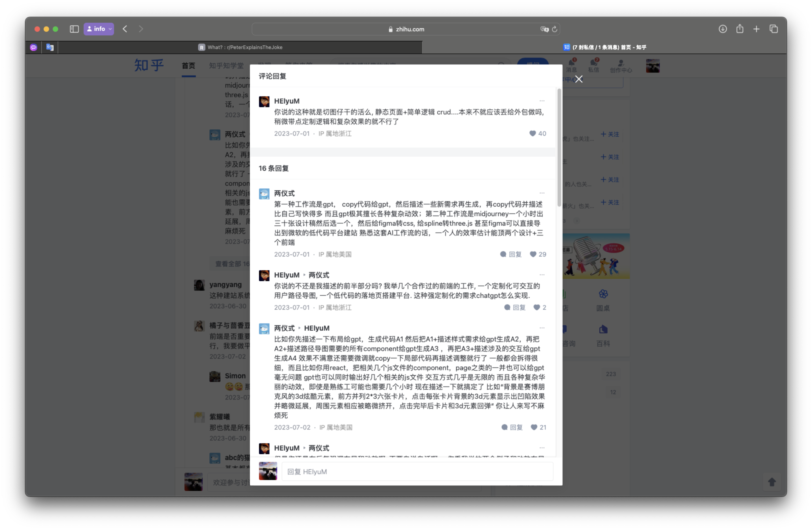Toggle like on the reply with 21 likes
Screen dimensions: 812x530
pyautogui.click(x=534, y=427)
